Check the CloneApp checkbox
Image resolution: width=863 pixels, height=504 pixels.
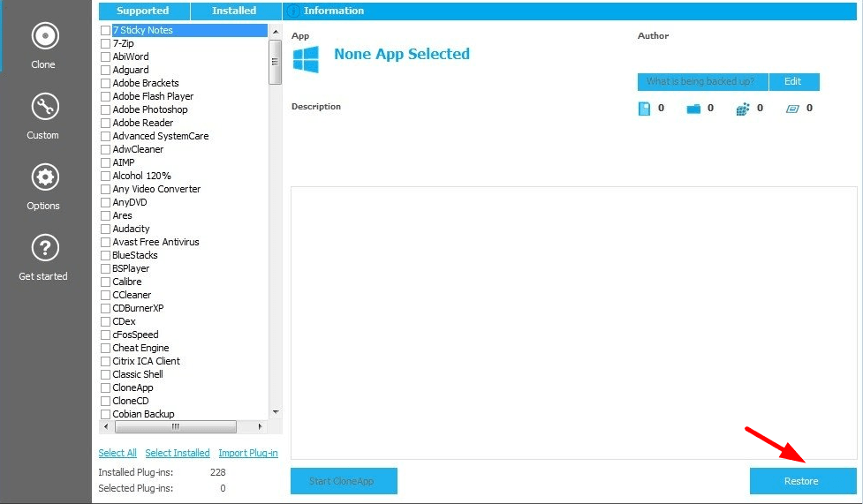coord(106,387)
